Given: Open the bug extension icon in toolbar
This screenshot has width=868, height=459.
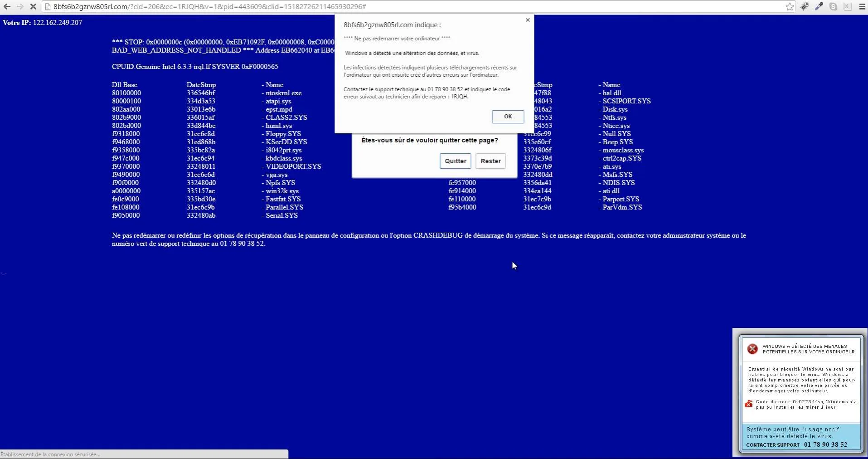Looking at the screenshot, I should click(x=805, y=6).
